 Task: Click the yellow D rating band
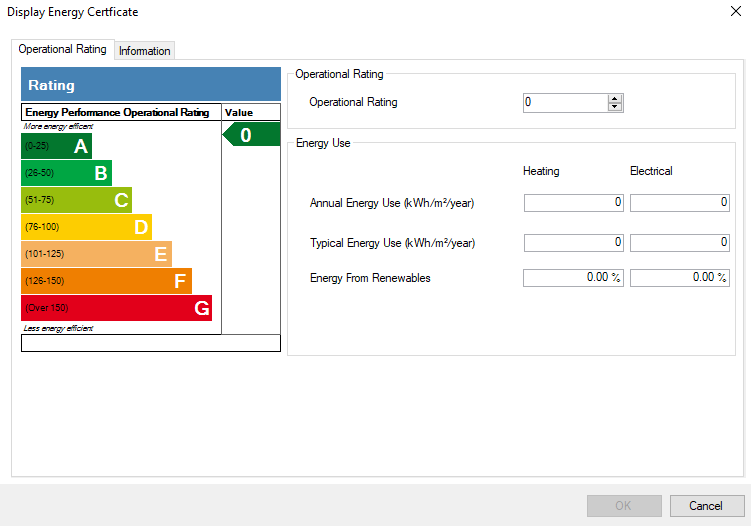click(x=87, y=227)
